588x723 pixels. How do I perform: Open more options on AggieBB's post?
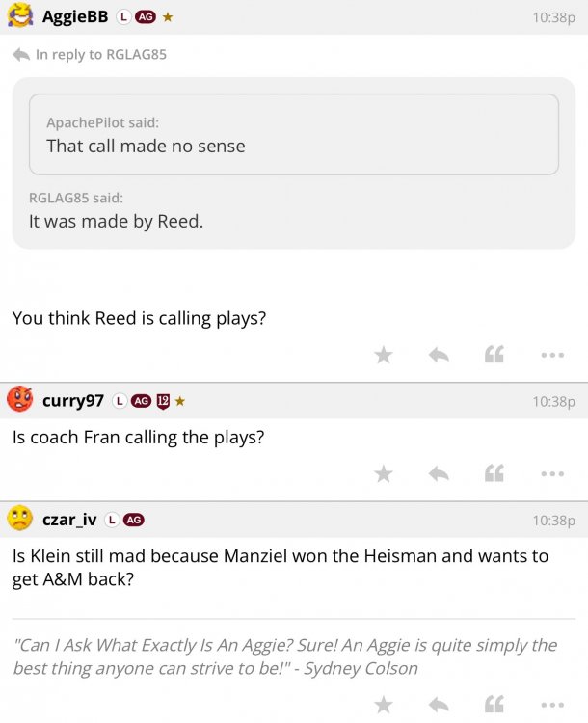[x=552, y=355]
